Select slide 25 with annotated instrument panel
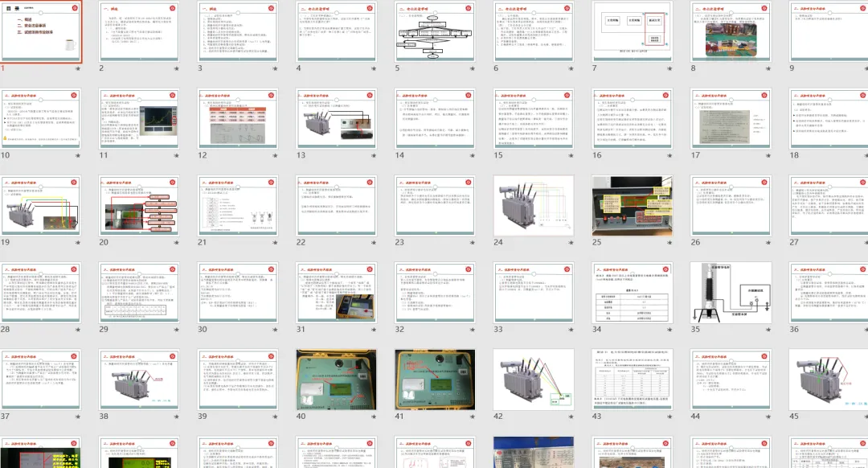Screen dimensions: 868x468 pyautogui.click(x=633, y=206)
